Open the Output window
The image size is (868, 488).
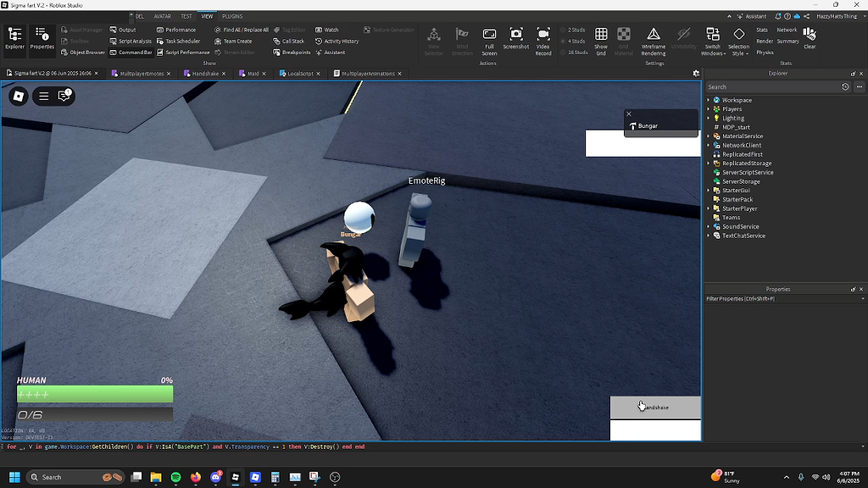[122, 30]
